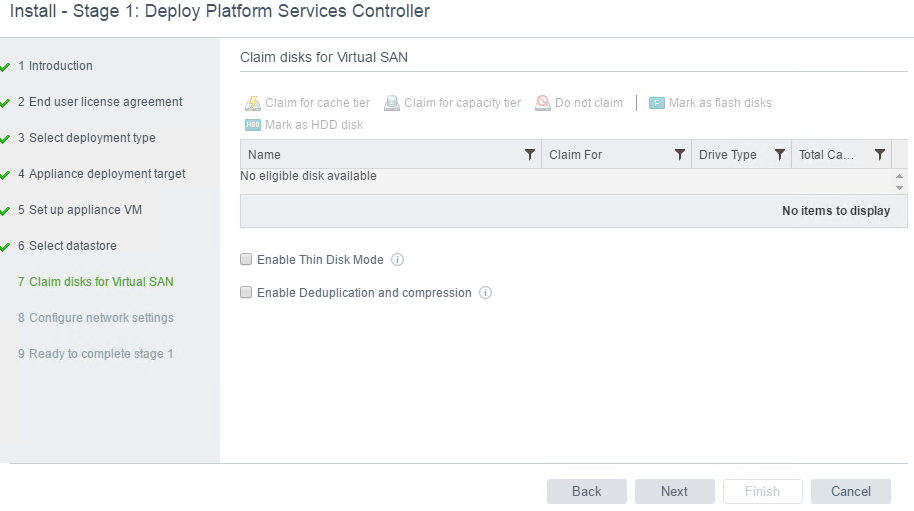Click the 'Claim disks for Virtual SAN' heading
Screen dimensions: 914x511
tap(324, 57)
